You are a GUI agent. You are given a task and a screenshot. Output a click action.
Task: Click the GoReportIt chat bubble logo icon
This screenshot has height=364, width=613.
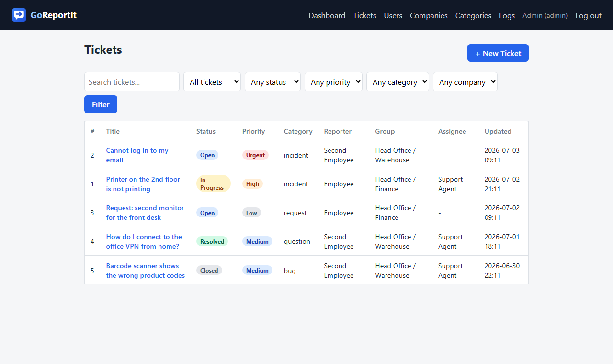(19, 15)
